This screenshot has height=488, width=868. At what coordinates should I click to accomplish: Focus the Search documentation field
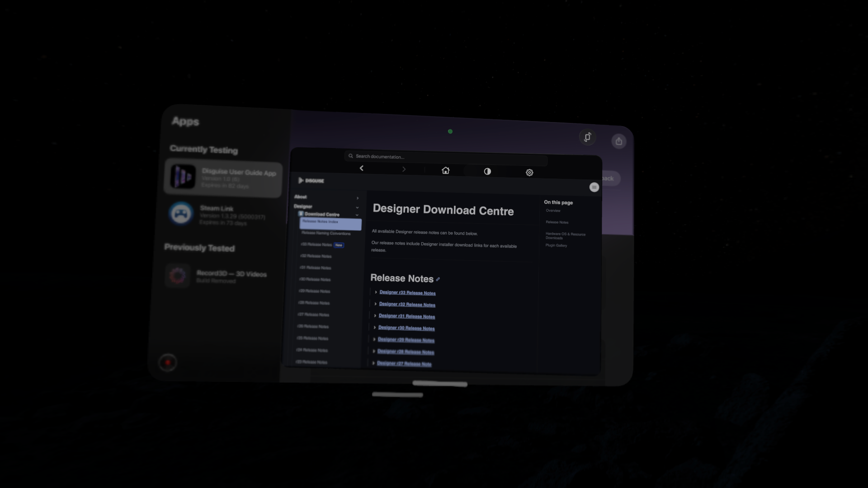446,157
